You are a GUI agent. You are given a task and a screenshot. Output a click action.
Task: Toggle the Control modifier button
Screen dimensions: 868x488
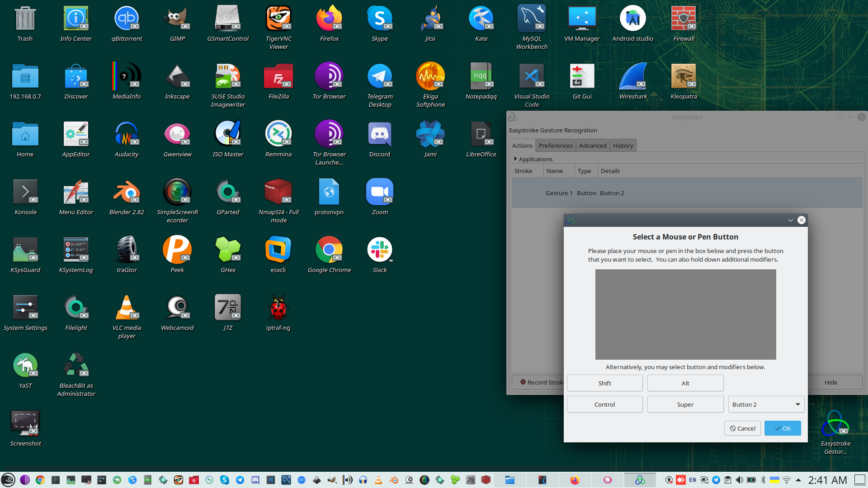tap(604, 404)
